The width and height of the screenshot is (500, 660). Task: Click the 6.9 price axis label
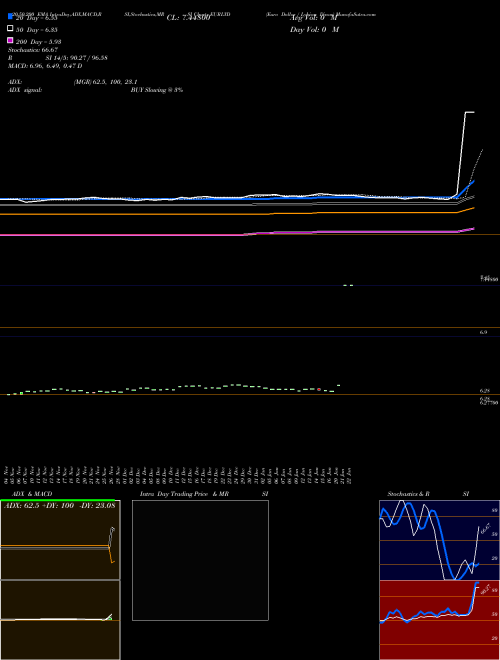coord(483,332)
